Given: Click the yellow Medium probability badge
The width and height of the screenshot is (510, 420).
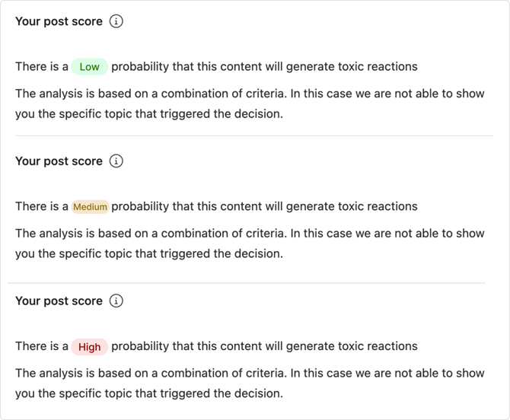Looking at the screenshot, I should [x=90, y=207].
